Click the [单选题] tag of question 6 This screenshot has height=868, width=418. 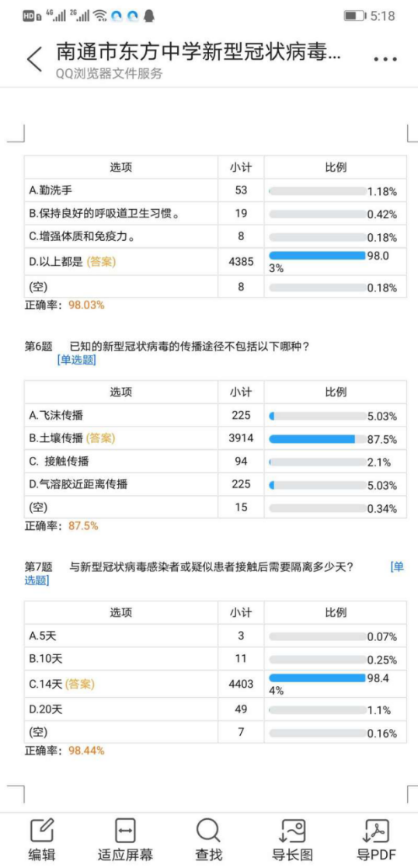pyautogui.click(x=76, y=360)
